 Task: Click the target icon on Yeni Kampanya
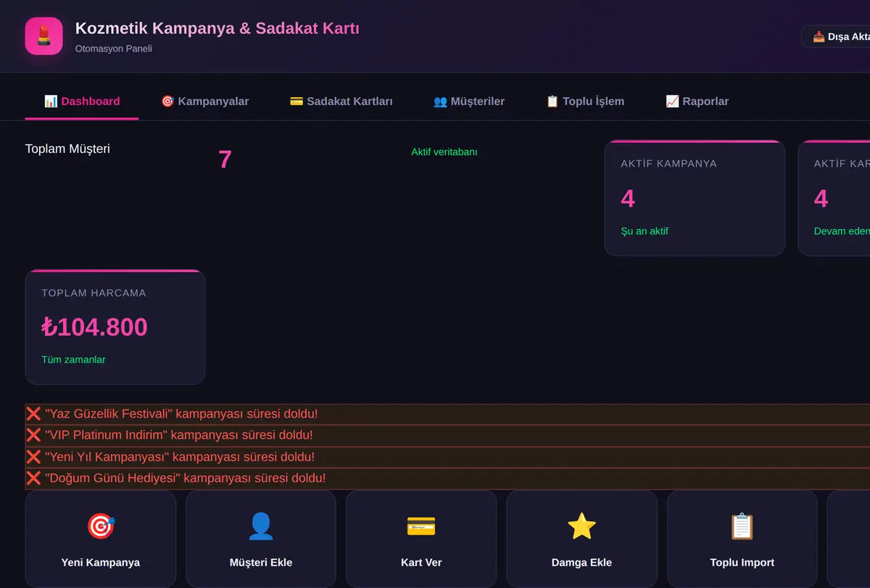(x=101, y=526)
